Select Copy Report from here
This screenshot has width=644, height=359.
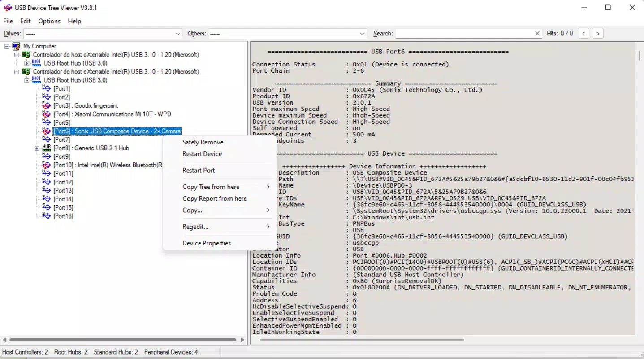tap(215, 198)
